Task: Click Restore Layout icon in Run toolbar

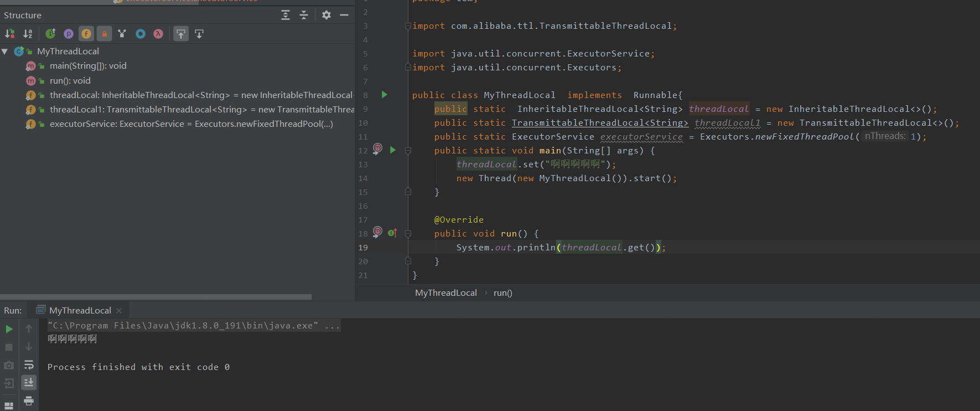Action: coord(9,405)
